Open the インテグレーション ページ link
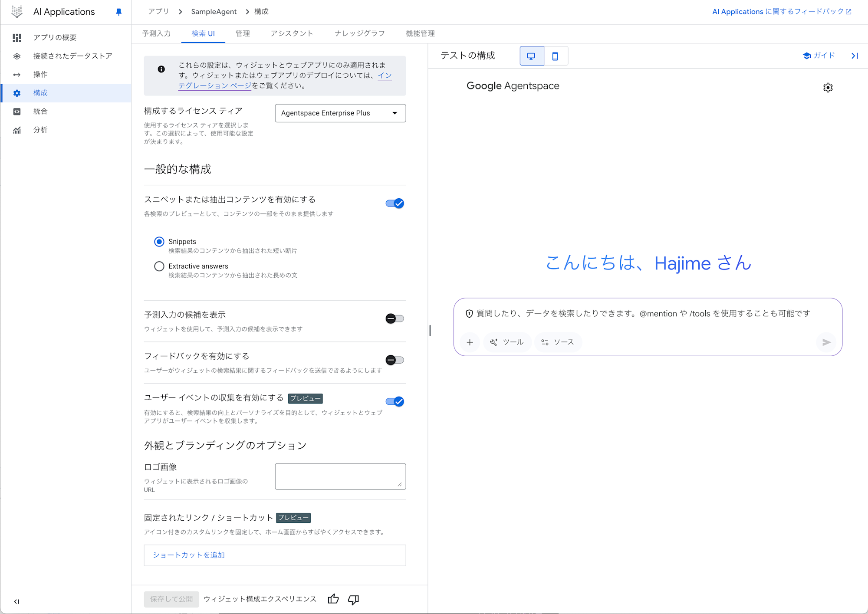The image size is (868, 614). tap(215, 85)
